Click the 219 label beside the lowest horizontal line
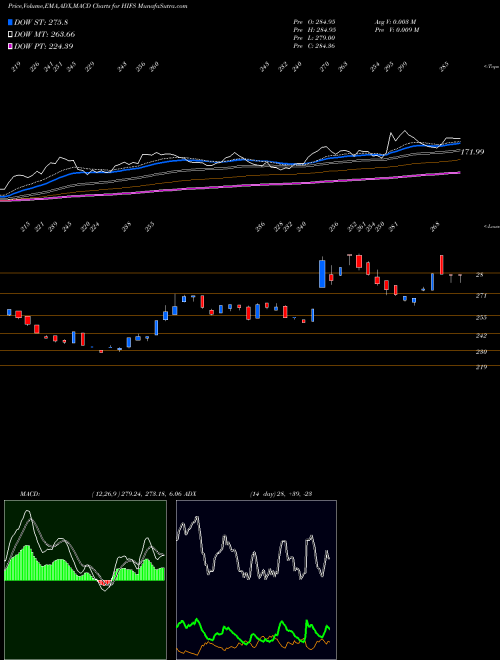This screenshot has height=660, width=500. pyautogui.click(x=481, y=367)
